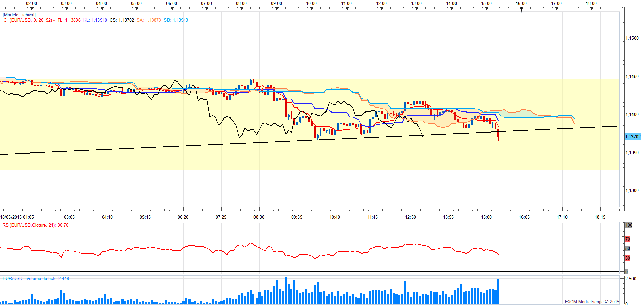Click triangle marker under 07:00 on top axis

(x=207, y=9)
